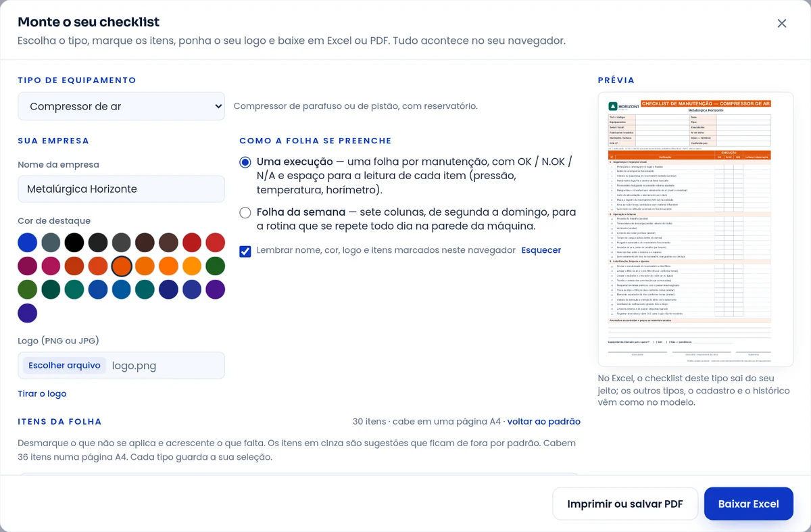Uncheck the Lembrar nome, cor, logo checkbox

245,251
